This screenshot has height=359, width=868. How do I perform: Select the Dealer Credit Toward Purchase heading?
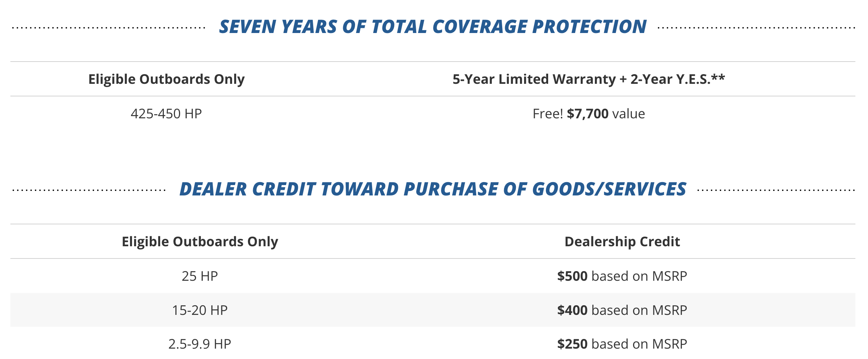point(433,189)
